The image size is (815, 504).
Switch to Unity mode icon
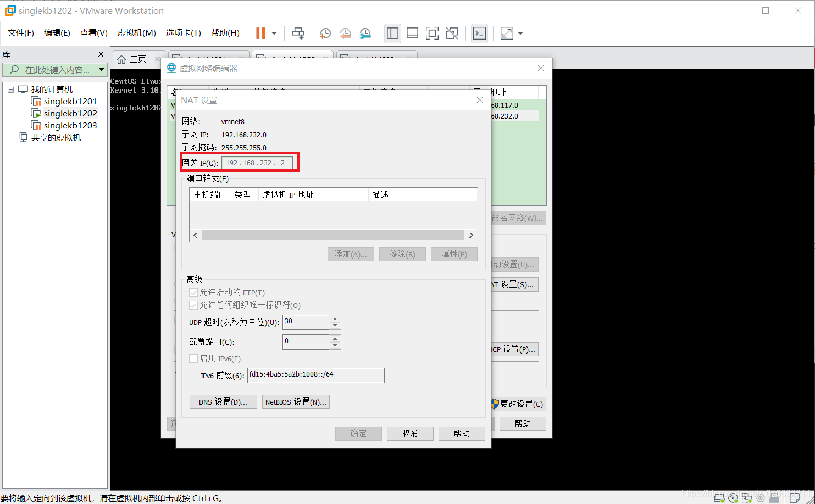[452, 33]
